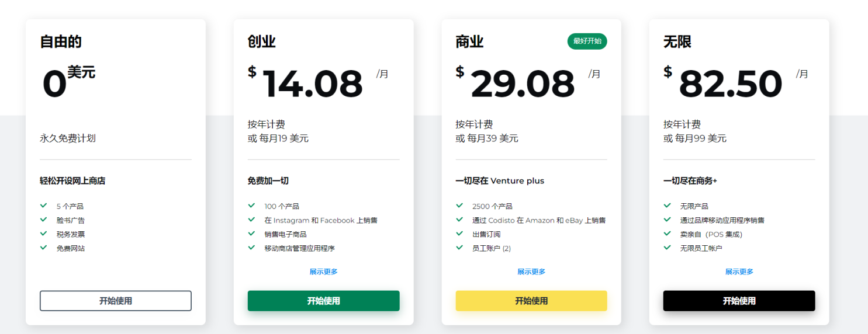Click the checkmark beside 无限员工帐户
The height and width of the screenshot is (334, 868).
pyautogui.click(x=667, y=248)
